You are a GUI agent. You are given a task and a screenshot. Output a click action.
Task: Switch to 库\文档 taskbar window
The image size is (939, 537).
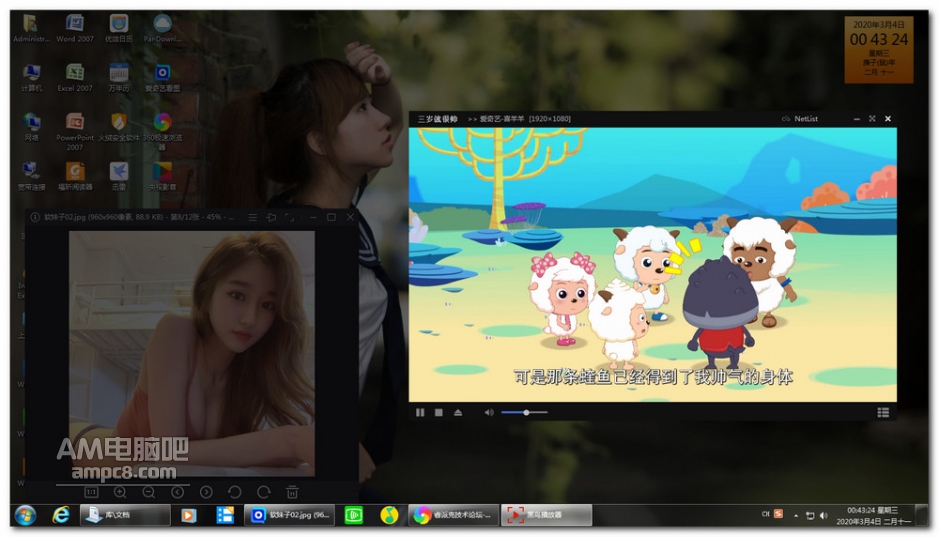[x=125, y=515]
